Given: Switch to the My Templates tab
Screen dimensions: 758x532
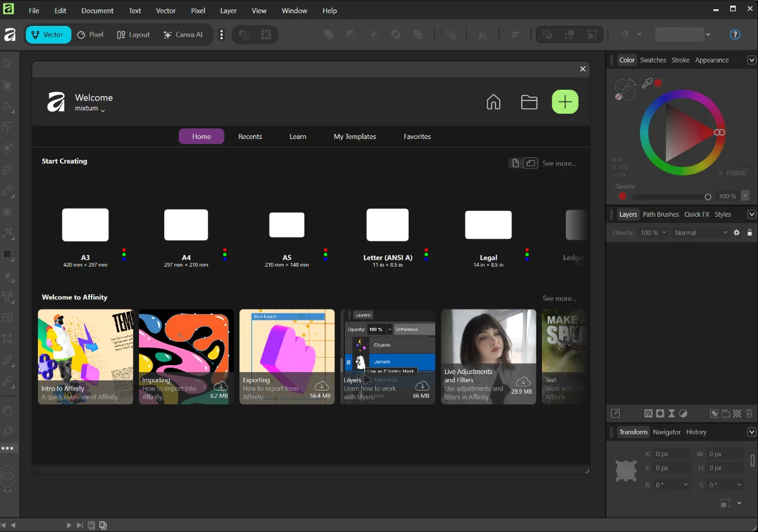Looking at the screenshot, I should pyautogui.click(x=354, y=136).
